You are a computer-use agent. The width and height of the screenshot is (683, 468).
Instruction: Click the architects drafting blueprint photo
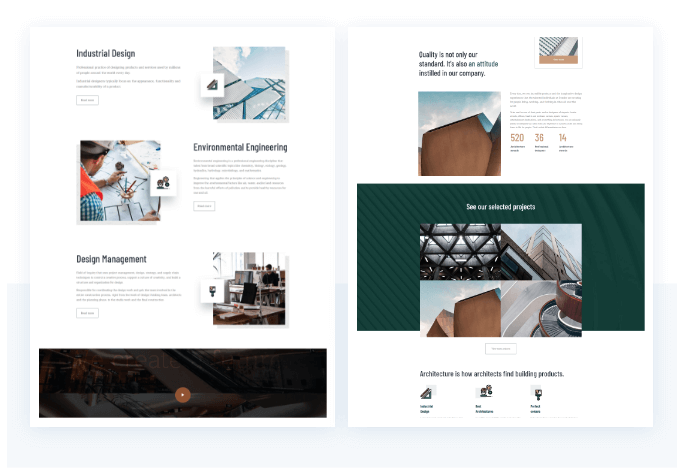coord(118,180)
